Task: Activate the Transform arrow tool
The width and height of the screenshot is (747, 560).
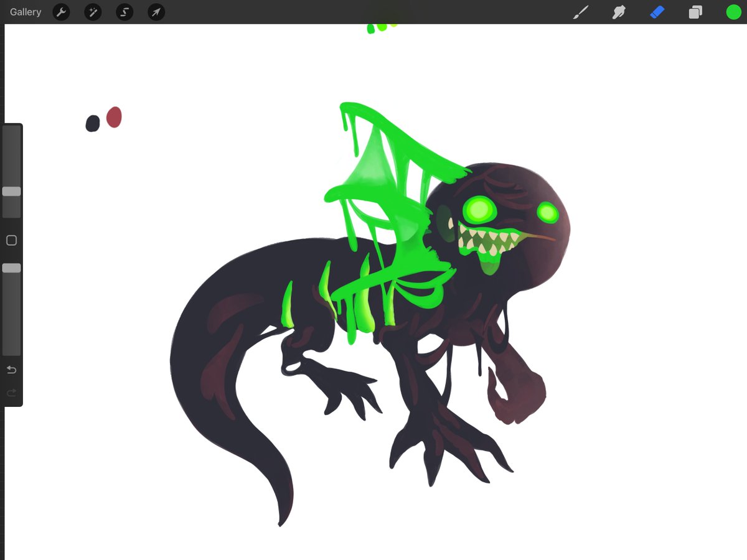Action: click(156, 12)
